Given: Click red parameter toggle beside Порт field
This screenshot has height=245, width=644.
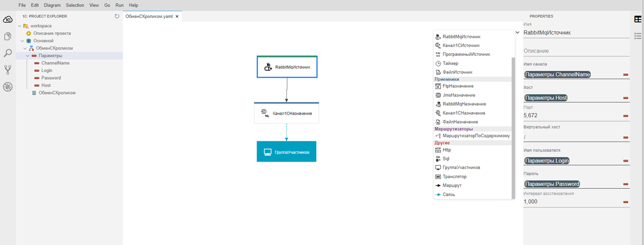Looking at the screenshot, I should (626, 115).
